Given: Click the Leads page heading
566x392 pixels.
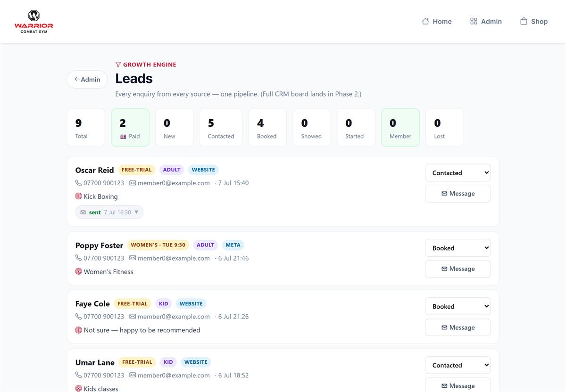Looking at the screenshot, I should coord(134,79).
